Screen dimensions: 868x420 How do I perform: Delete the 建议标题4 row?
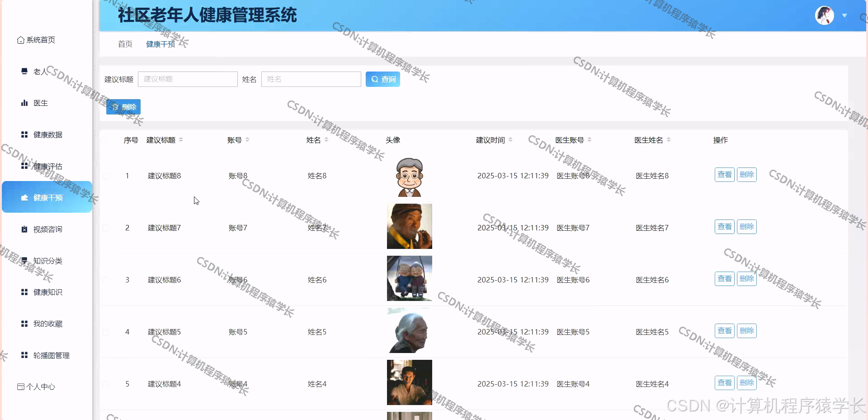[747, 383]
